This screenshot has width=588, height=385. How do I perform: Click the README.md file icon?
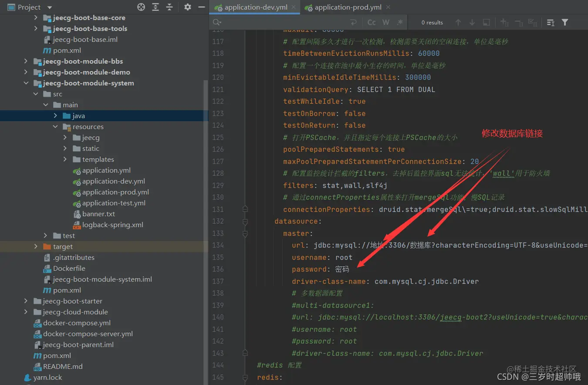point(37,367)
